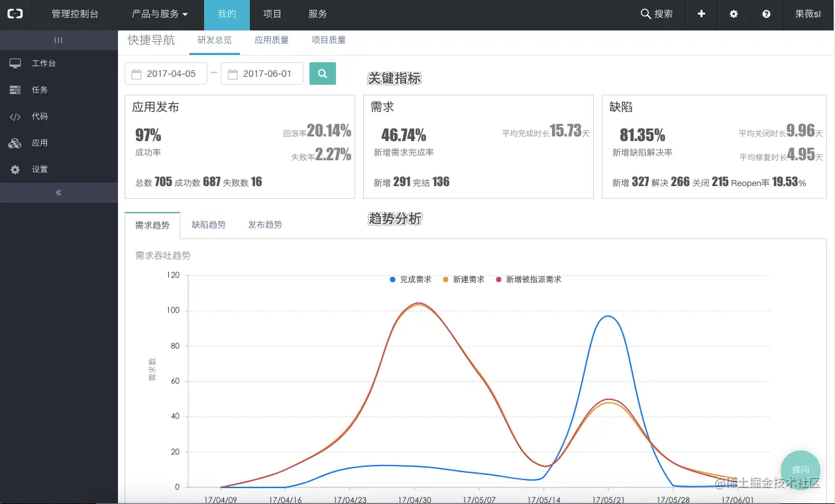Open the help question mark icon
835x504 pixels.
pos(766,14)
